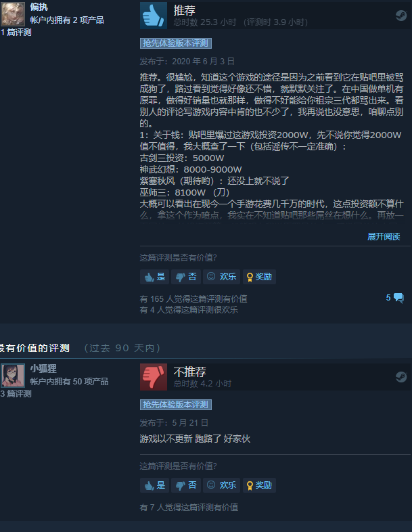The image size is (412, 532).
Task: Open the comments bubble showing 5
Action: pyautogui.click(x=395, y=298)
